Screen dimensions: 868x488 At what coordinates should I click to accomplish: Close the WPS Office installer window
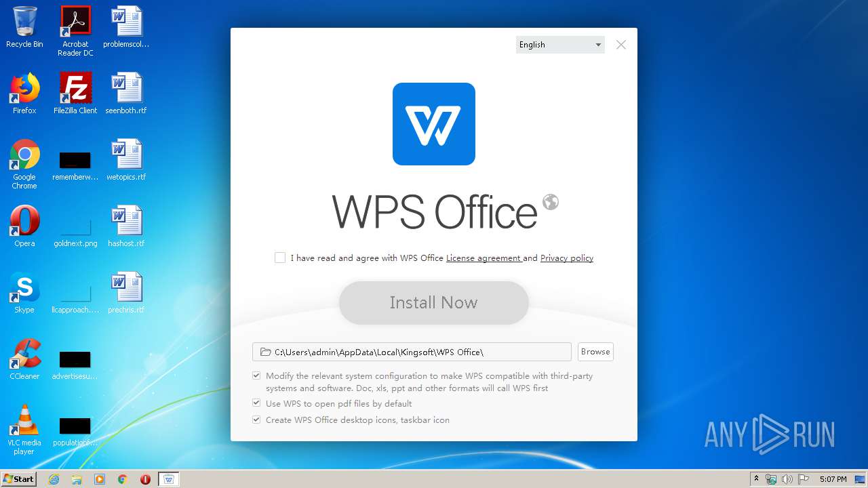[x=621, y=45]
